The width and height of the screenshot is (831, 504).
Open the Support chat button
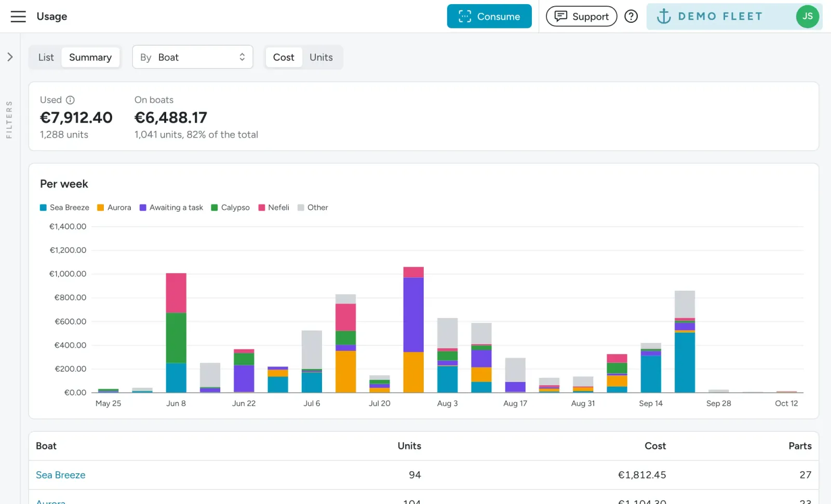pos(581,16)
